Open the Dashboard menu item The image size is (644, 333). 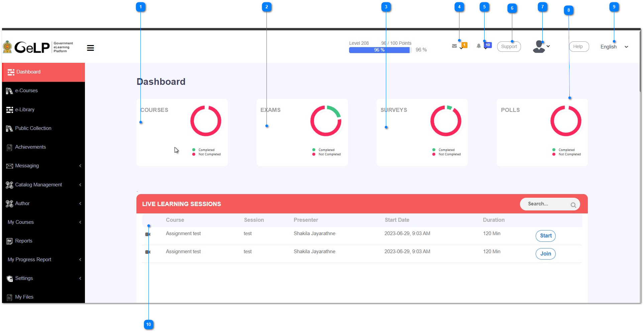coord(43,72)
